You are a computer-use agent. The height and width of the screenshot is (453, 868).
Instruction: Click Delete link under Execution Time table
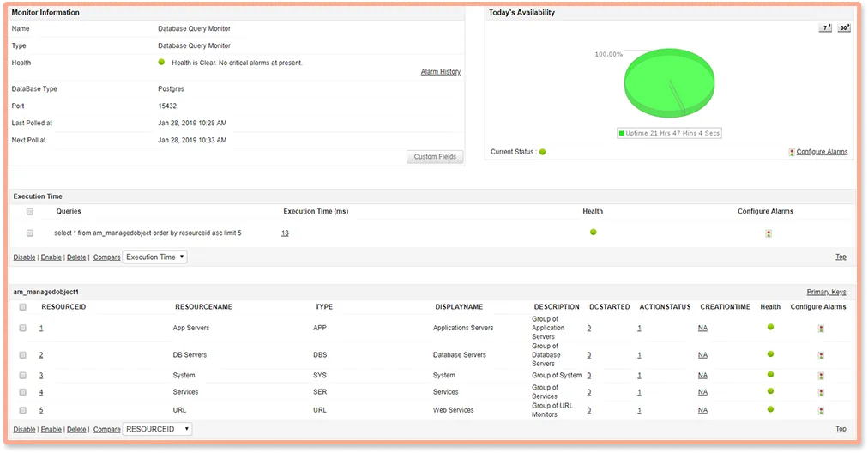click(x=76, y=257)
